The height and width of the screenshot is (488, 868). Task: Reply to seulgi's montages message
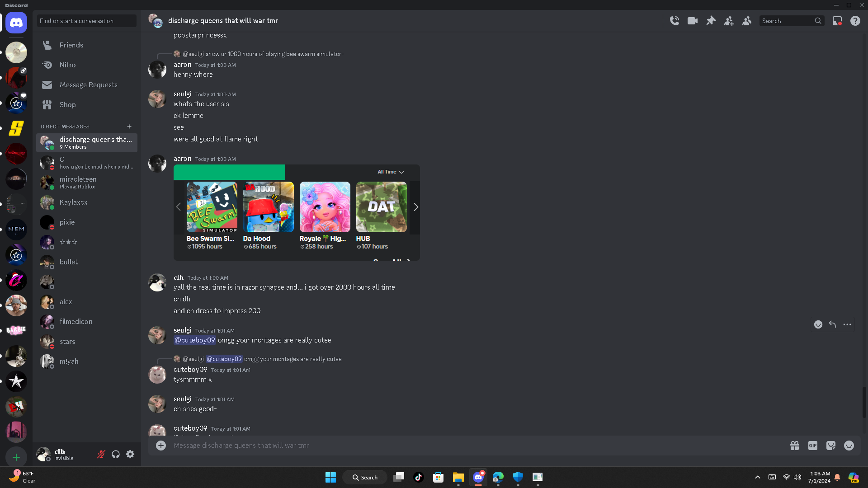(x=833, y=324)
